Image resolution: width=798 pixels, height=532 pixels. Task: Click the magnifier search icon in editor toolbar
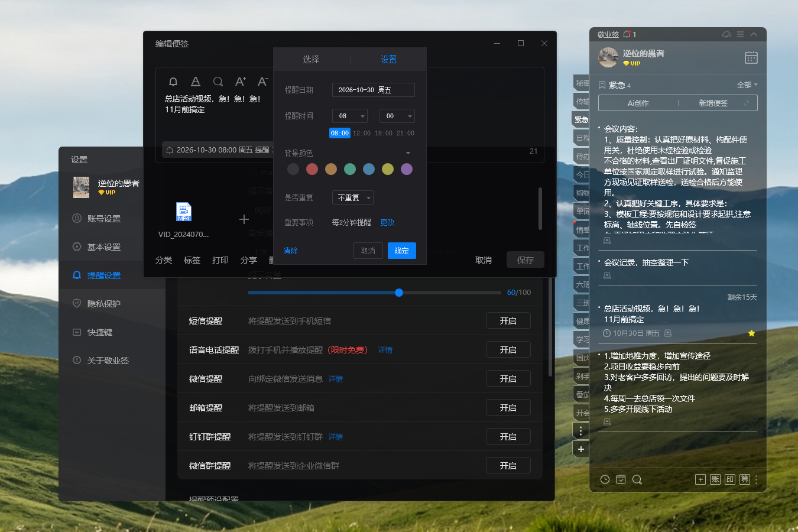tap(218, 82)
